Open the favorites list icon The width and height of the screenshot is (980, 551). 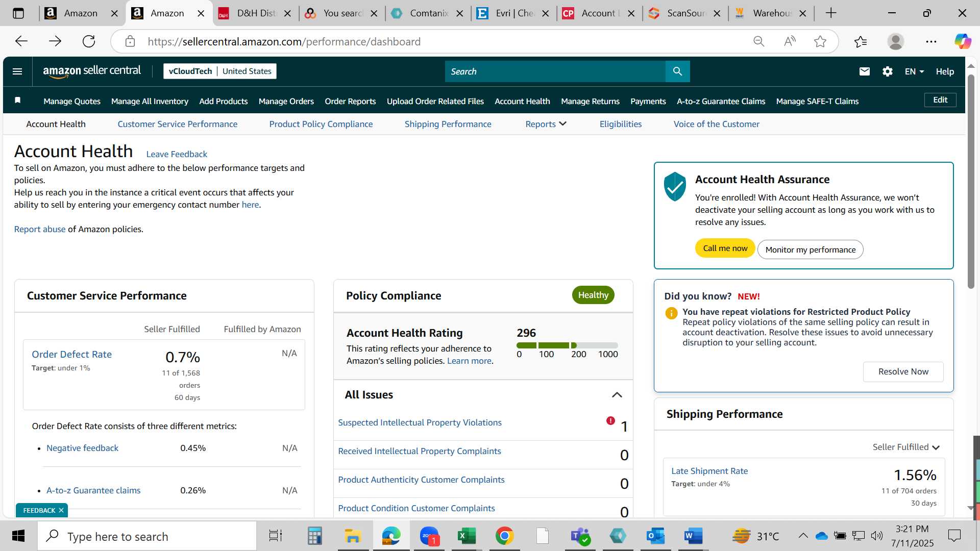click(861, 41)
